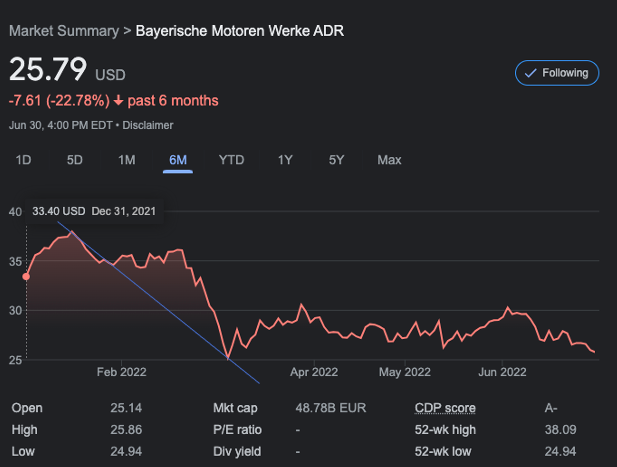617x467 pixels.
Task: Click the 52-wk high value '38.09'
Action: 560,430
